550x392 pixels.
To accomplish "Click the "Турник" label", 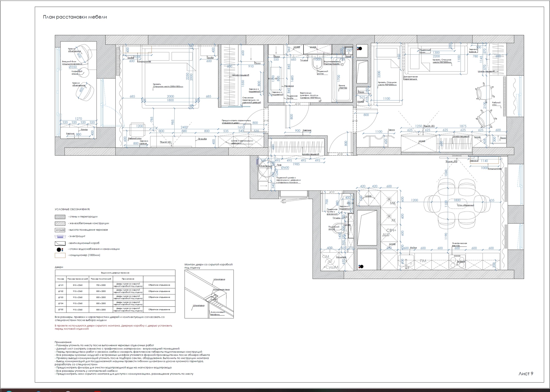I will pos(391,130).
